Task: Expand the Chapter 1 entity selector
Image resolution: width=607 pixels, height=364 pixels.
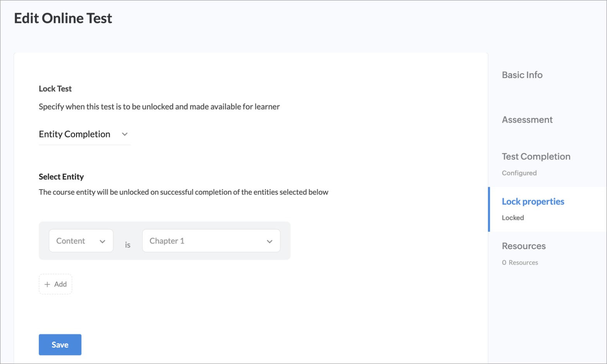Action: [x=211, y=241]
